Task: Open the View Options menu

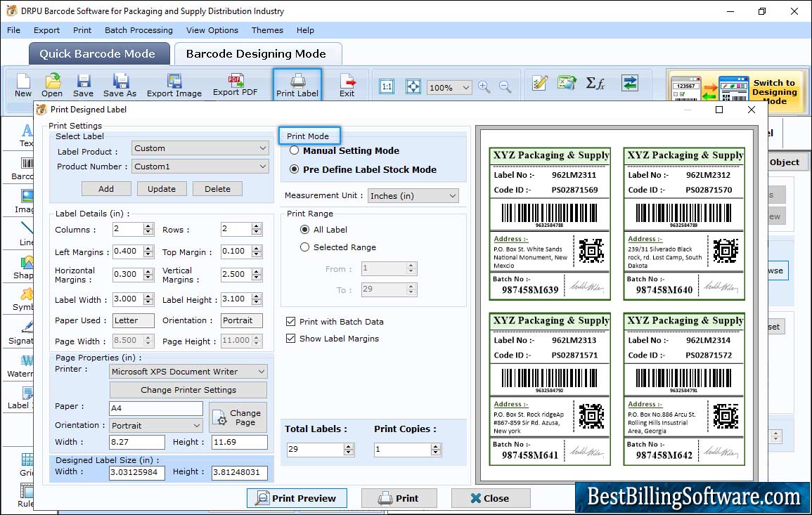Action: coord(212,30)
